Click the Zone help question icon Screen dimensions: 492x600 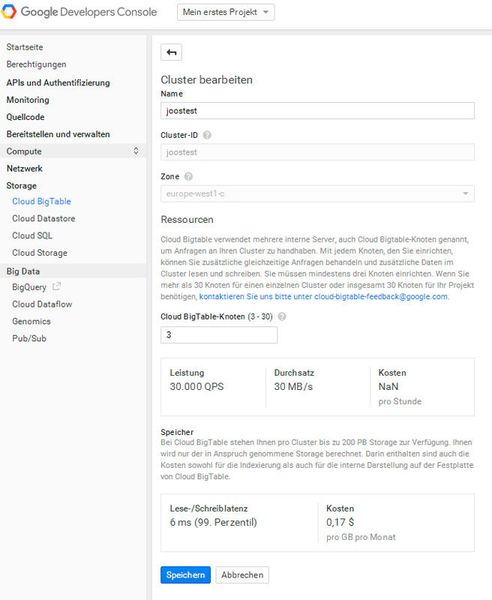point(188,176)
